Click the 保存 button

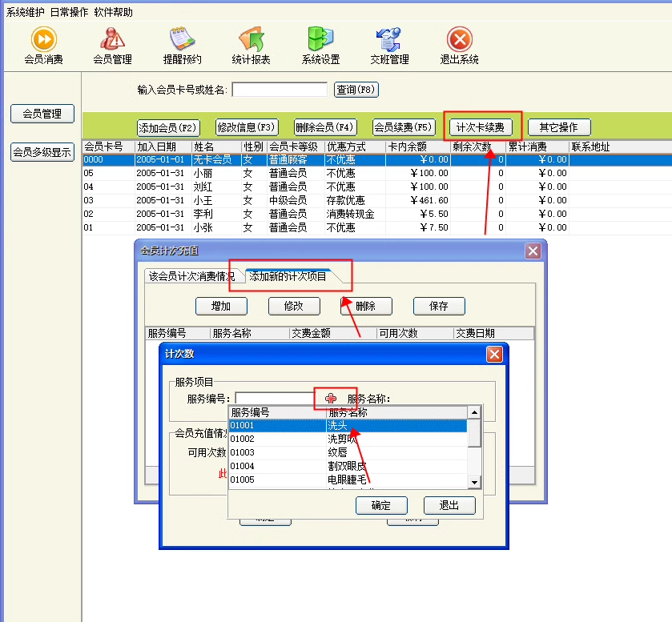click(439, 306)
